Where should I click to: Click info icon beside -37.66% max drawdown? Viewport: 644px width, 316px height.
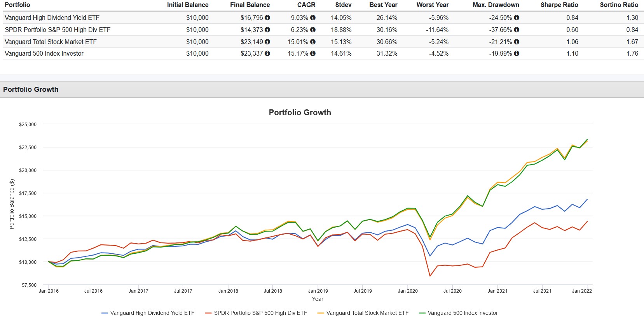[517, 30]
